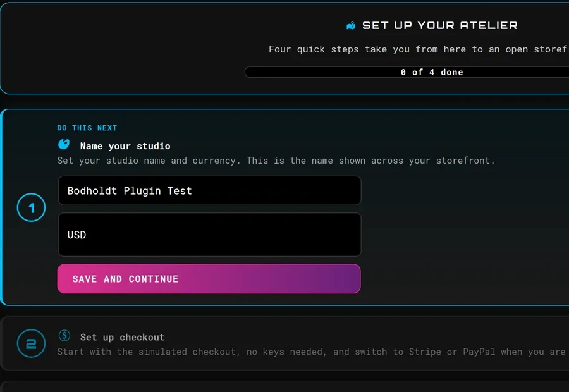Click the studio icon next to Name your studio
This screenshot has width=569, height=392.
point(64,144)
